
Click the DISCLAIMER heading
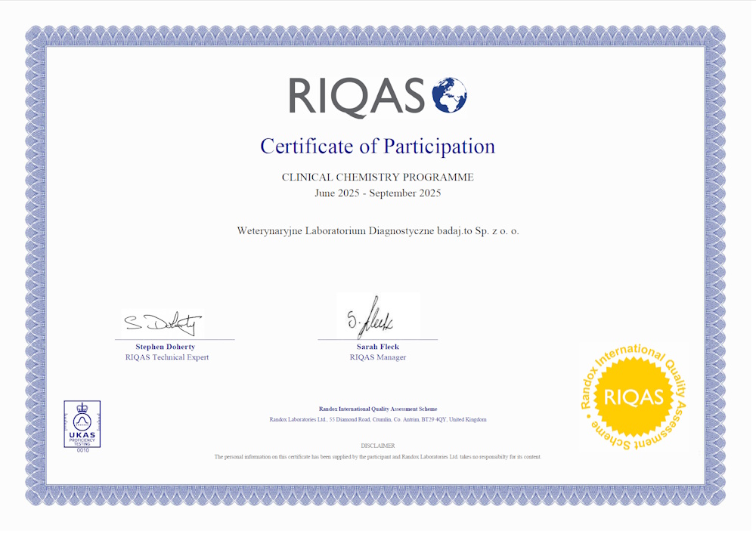click(377, 446)
